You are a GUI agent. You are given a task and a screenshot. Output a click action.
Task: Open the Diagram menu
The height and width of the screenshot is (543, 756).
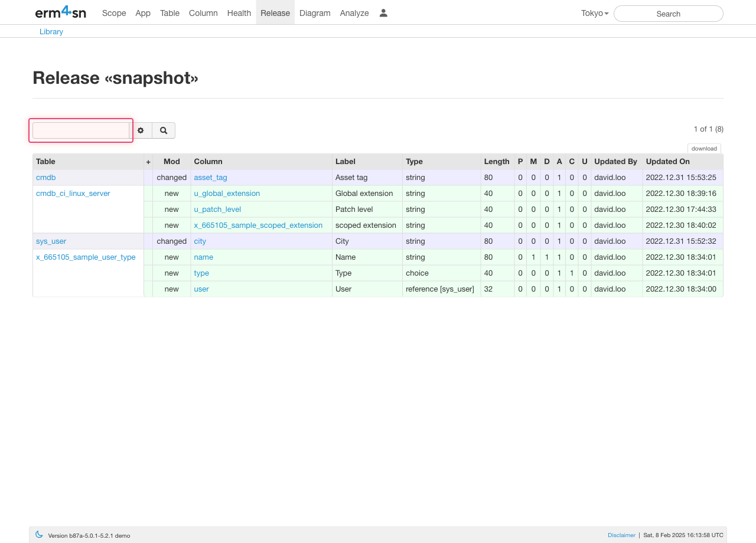(x=315, y=13)
